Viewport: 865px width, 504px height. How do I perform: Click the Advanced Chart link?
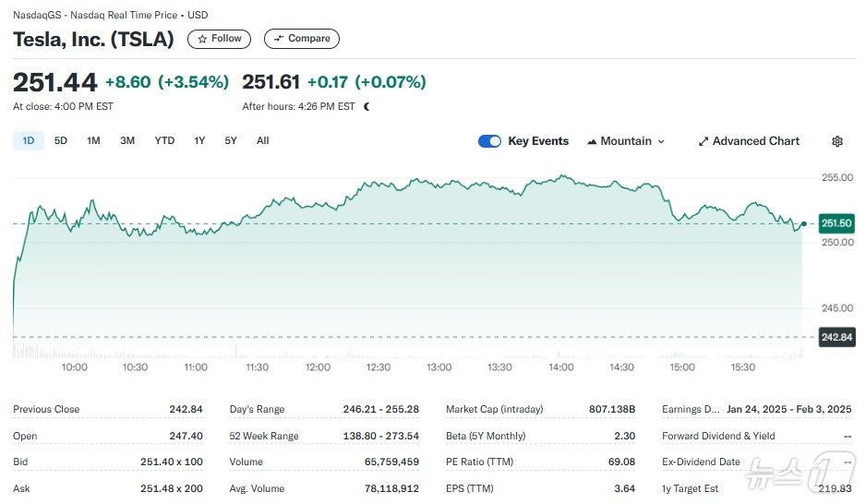click(756, 141)
